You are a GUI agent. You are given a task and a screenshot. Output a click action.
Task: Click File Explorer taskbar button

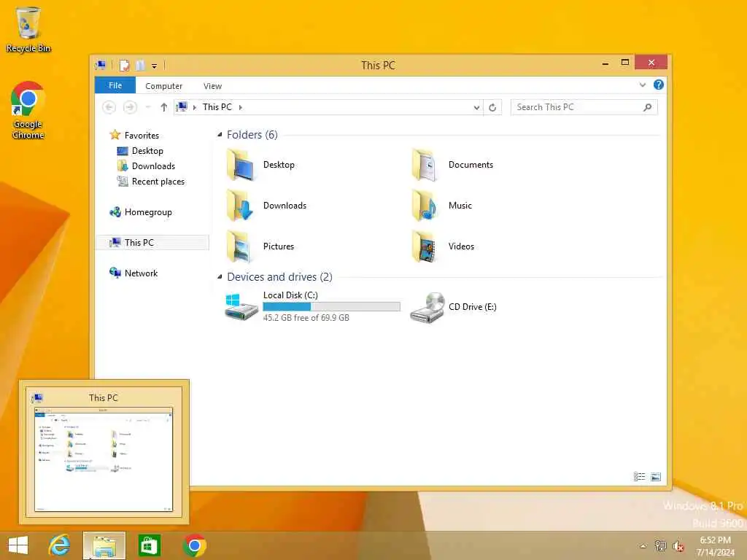(104, 545)
